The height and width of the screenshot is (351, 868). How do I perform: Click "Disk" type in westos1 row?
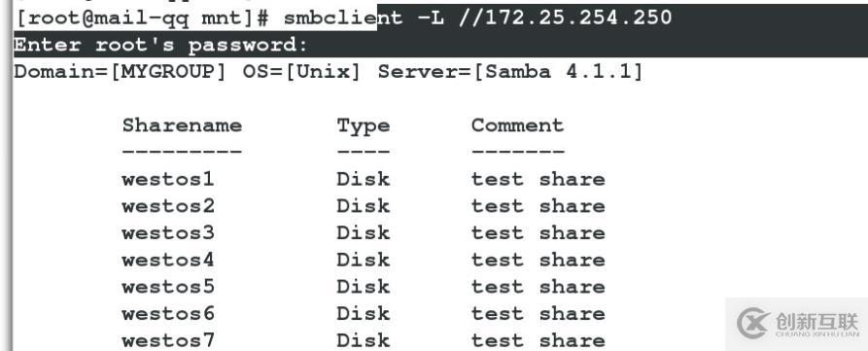[364, 179]
